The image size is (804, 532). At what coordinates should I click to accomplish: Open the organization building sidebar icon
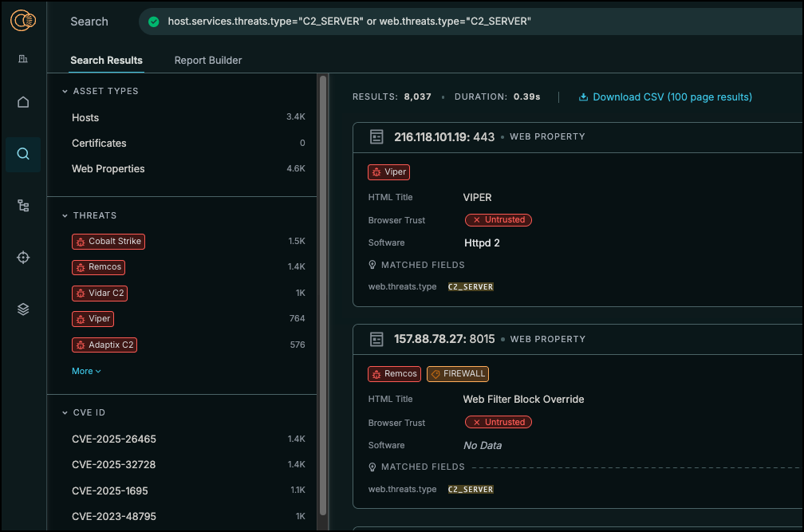23,58
